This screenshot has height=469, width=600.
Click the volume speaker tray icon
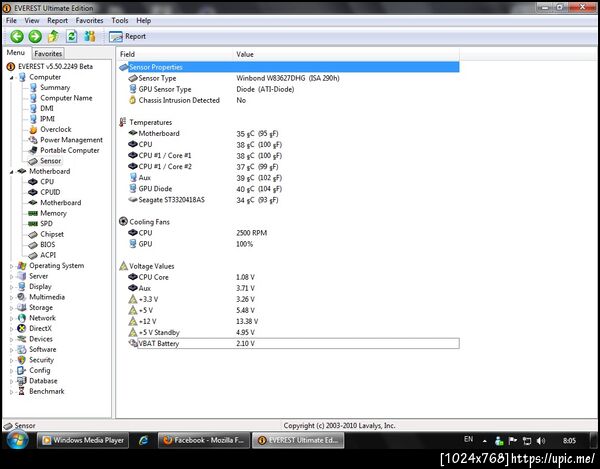tap(541, 441)
